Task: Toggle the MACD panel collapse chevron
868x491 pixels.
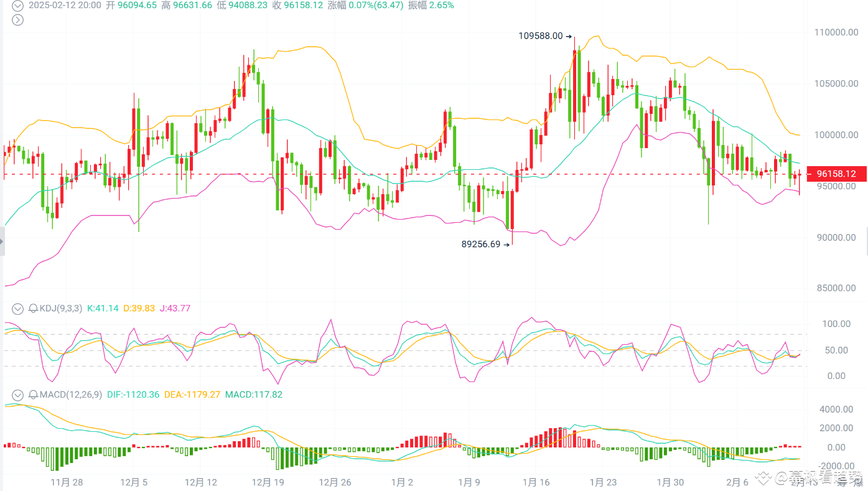Action: click(17, 395)
